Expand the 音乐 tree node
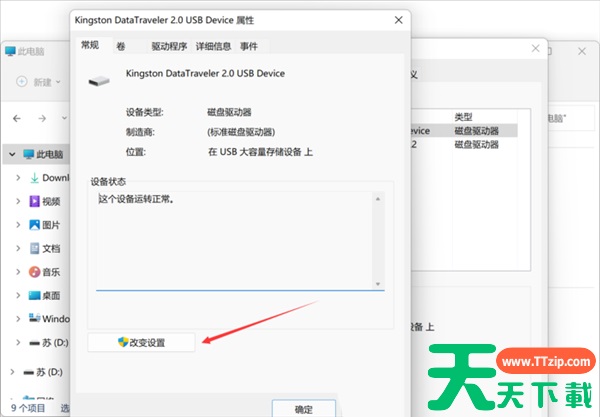Screen dimensions: 600x417 [18, 272]
